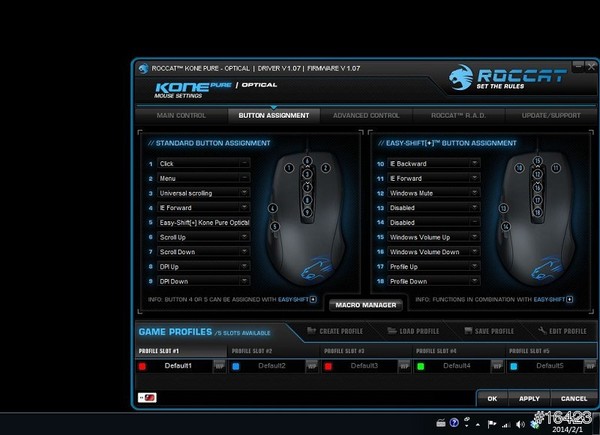Click Load Profile

click(413, 331)
